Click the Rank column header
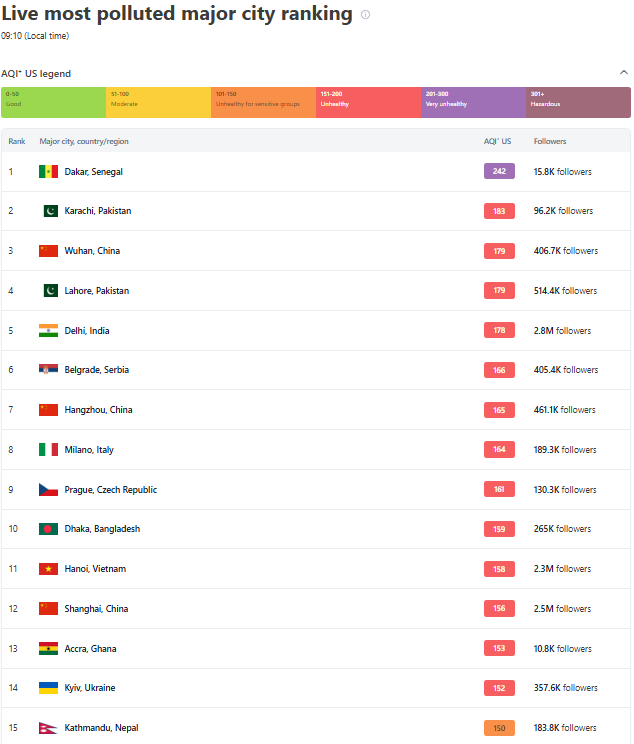The height and width of the screenshot is (744, 634). tap(17, 142)
